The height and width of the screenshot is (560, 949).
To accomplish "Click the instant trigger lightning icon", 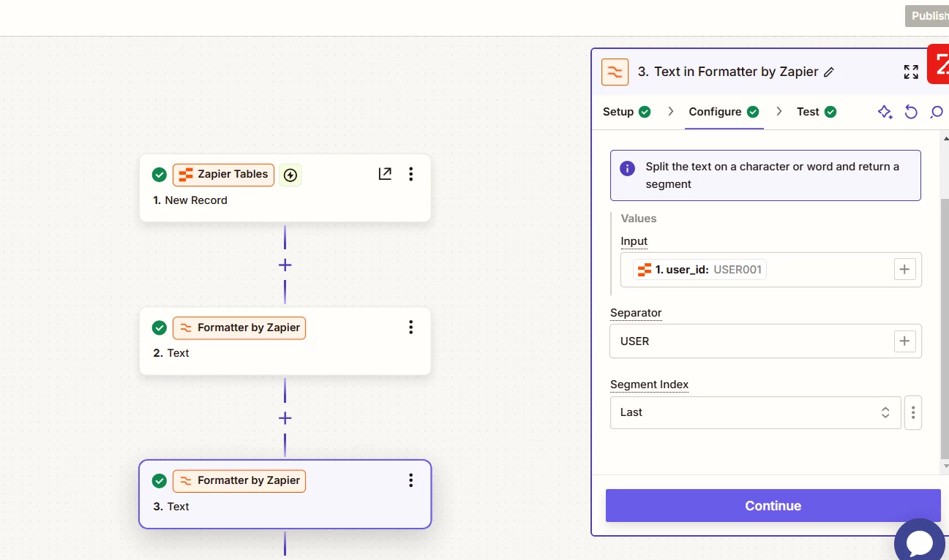I will pos(290,175).
